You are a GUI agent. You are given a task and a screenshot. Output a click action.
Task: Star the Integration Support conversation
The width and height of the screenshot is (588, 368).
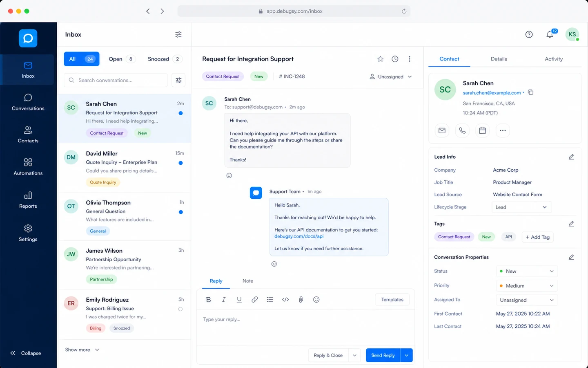point(380,59)
